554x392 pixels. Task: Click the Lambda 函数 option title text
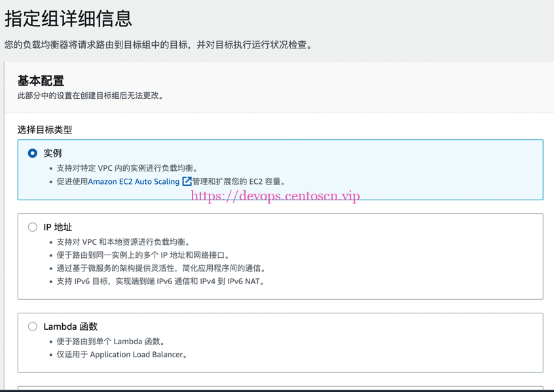(x=70, y=327)
